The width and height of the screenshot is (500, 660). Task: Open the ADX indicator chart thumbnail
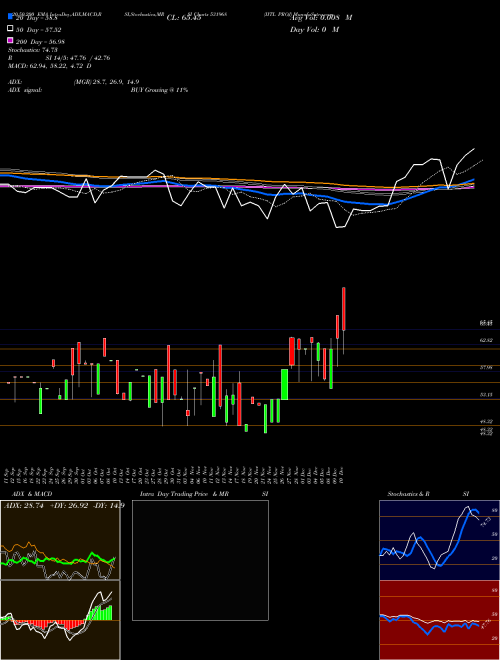60,540
